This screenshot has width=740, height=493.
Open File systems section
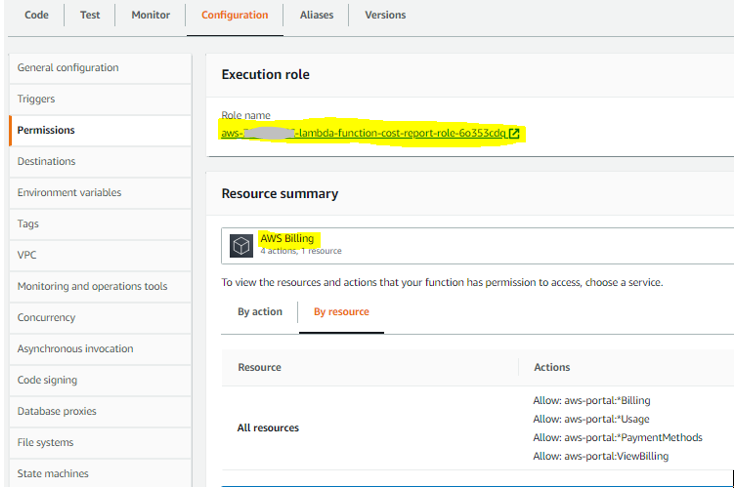pyautogui.click(x=100, y=442)
